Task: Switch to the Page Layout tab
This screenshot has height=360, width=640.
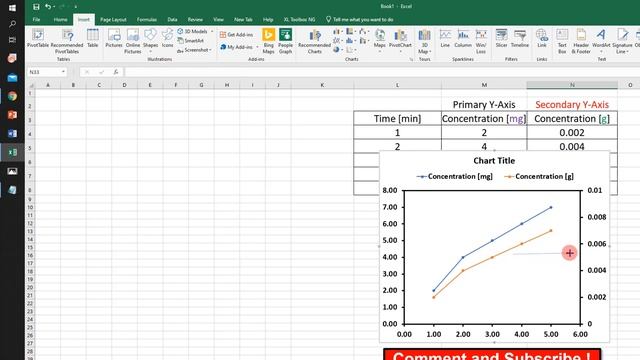Action: pos(113,20)
